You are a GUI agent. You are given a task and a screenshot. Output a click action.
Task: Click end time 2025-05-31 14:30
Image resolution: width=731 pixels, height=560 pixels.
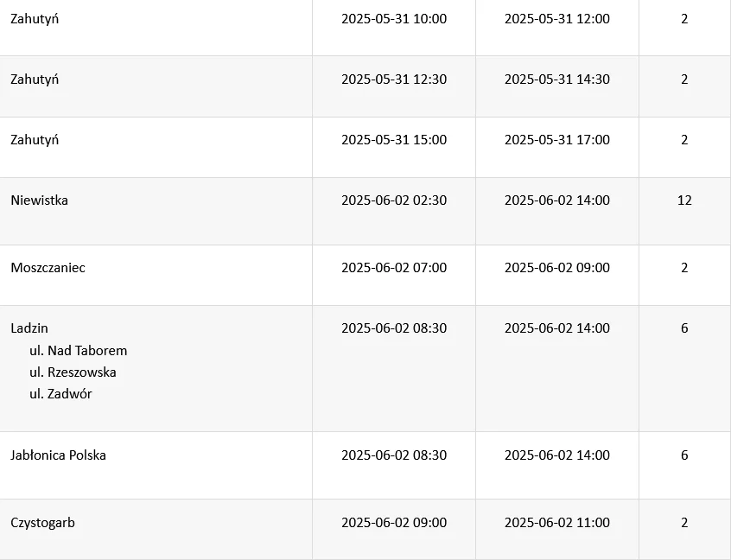[556, 79]
